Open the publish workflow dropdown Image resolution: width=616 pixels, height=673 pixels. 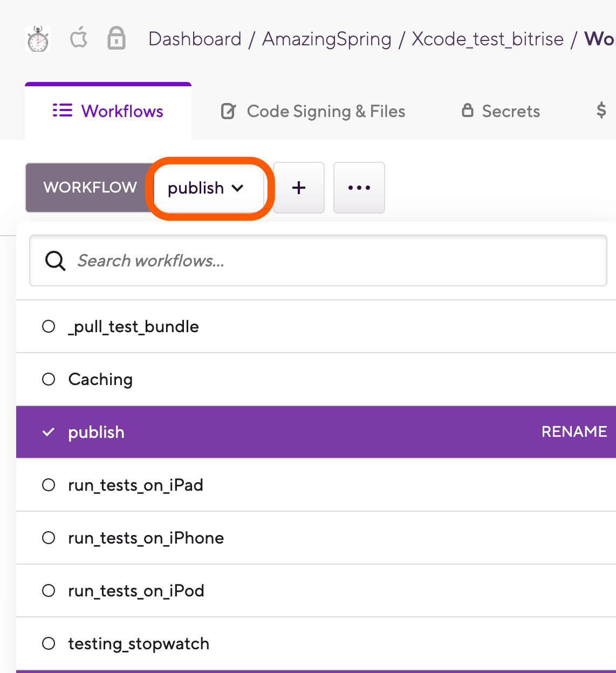[x=208, y=188]
